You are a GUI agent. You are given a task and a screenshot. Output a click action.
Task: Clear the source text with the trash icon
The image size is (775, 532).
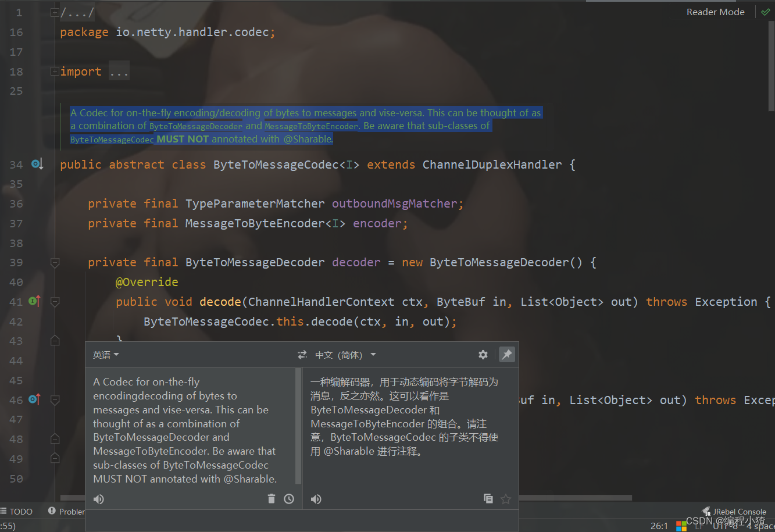[x=271, y=499]
